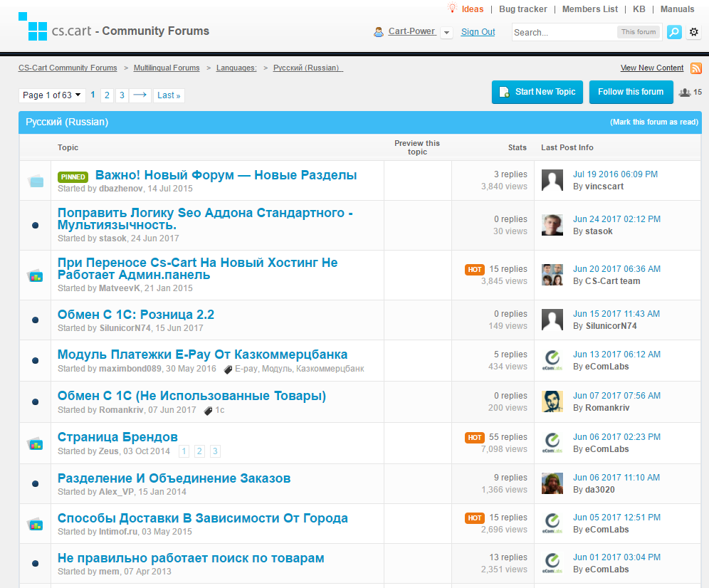The height and width of the screenshot is (588, 709).
Task: Click unread dot for Поправить Логику topic
Action: click(36, 225)
